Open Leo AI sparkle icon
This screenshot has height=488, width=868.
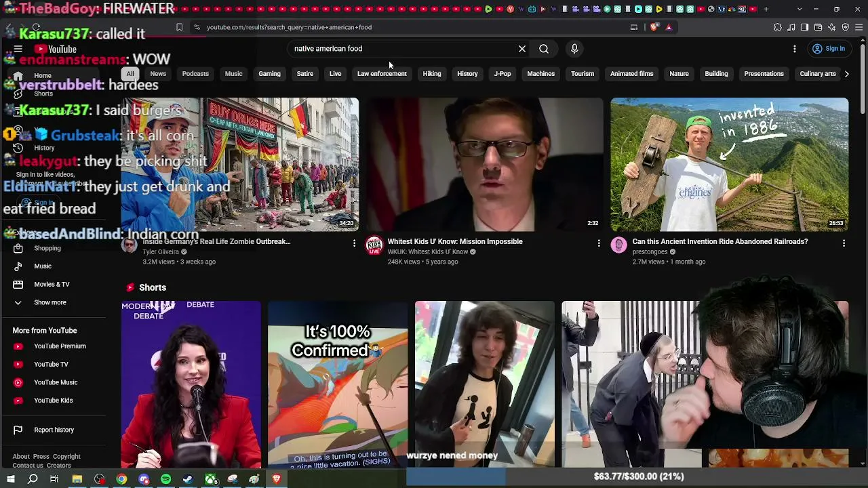832,27
